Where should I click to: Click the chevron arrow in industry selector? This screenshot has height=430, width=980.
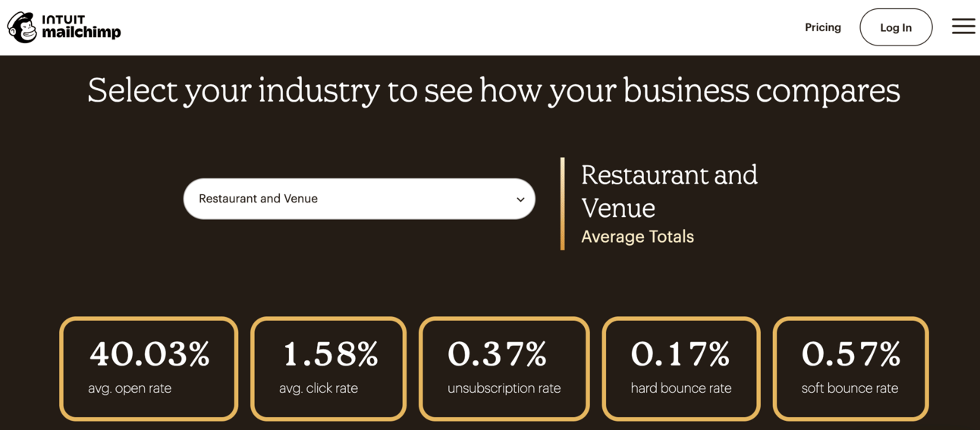pyautogui.click(x=520, y=199)
